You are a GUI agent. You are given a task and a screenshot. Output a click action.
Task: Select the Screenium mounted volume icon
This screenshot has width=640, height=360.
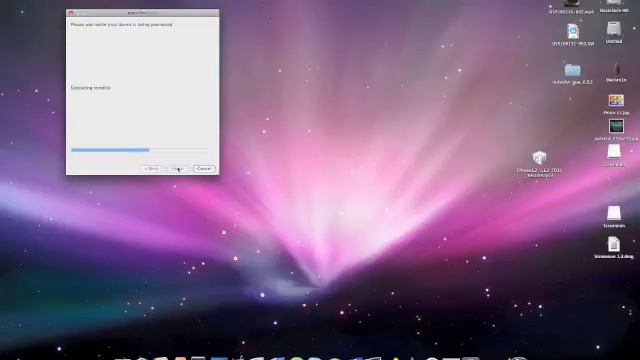(613, 213)
